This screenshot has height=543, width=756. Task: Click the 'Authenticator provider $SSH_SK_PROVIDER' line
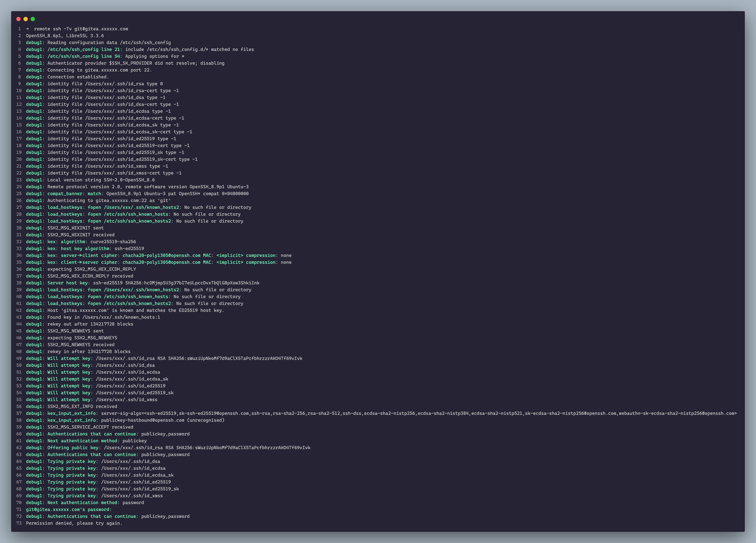(125, 63)
